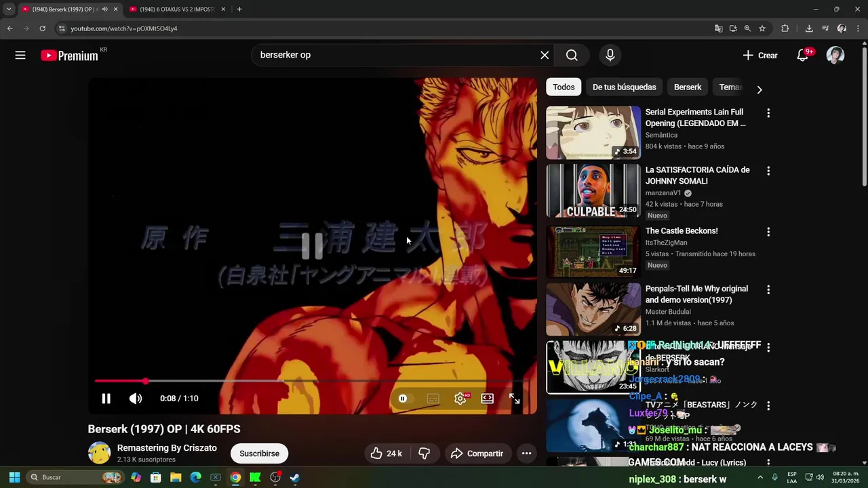Click the search magnifier button
868x488 pixels.
click(572, 56)
